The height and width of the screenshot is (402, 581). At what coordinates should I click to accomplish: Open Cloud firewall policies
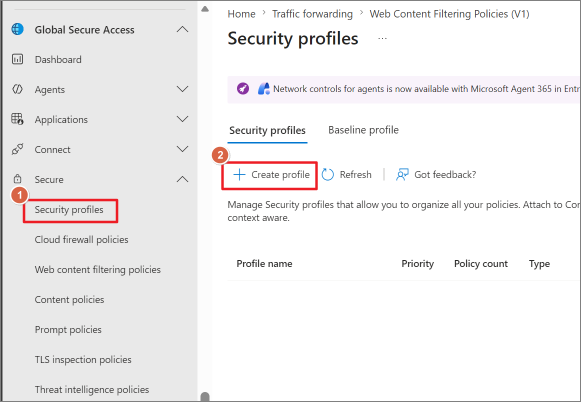[x=82, y=240]
